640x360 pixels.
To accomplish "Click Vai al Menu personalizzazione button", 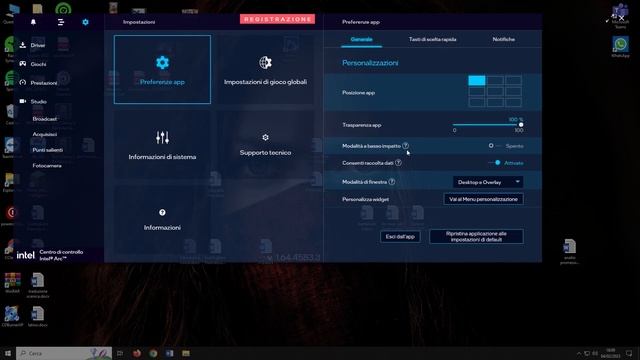I will click(483, 199).
